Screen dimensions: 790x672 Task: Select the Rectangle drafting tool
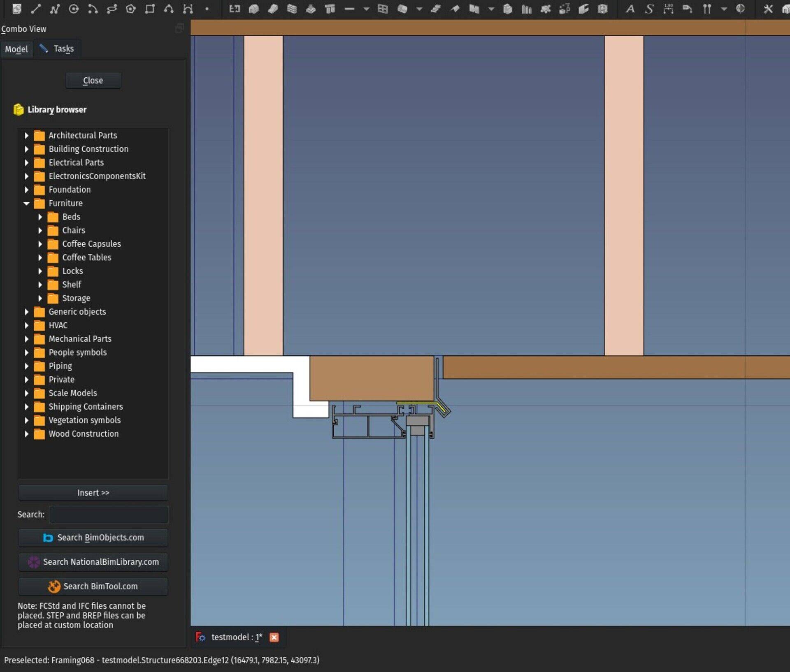click(x=149, y=9)
